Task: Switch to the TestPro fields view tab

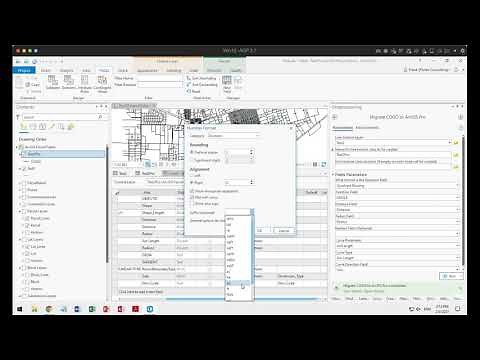Action: (x=146, y=173)
